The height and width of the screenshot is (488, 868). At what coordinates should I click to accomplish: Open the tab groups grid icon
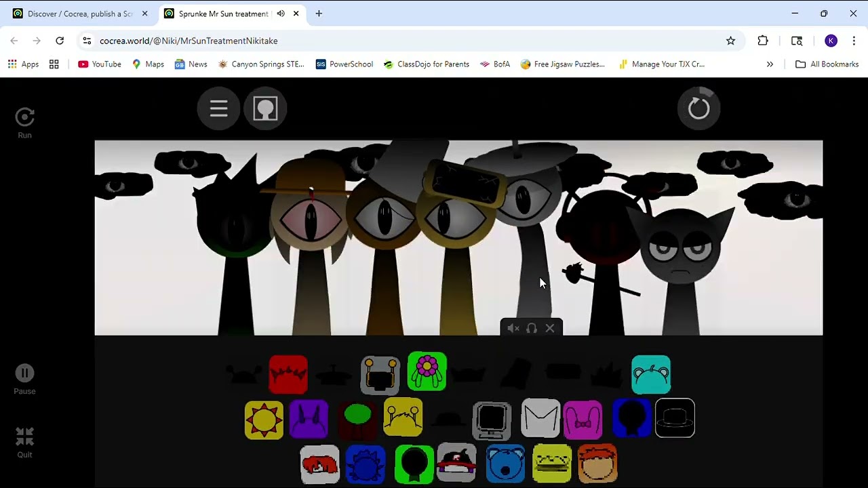pos(54,64)
